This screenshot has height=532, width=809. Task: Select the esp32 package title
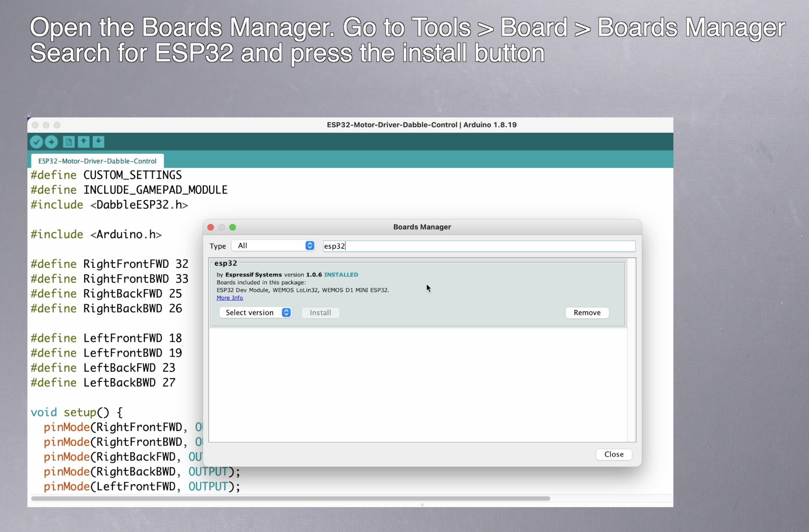click(226, 263)
